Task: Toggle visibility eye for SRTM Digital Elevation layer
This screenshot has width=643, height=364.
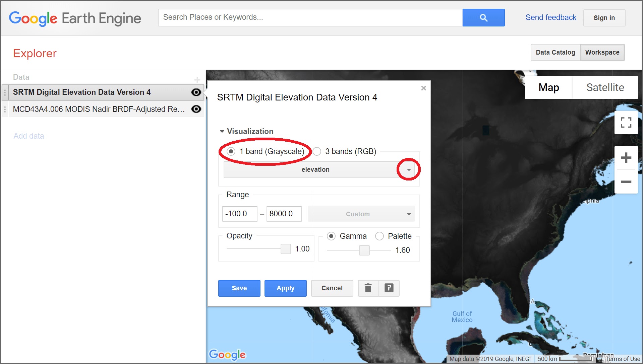Action: (196, 92)
